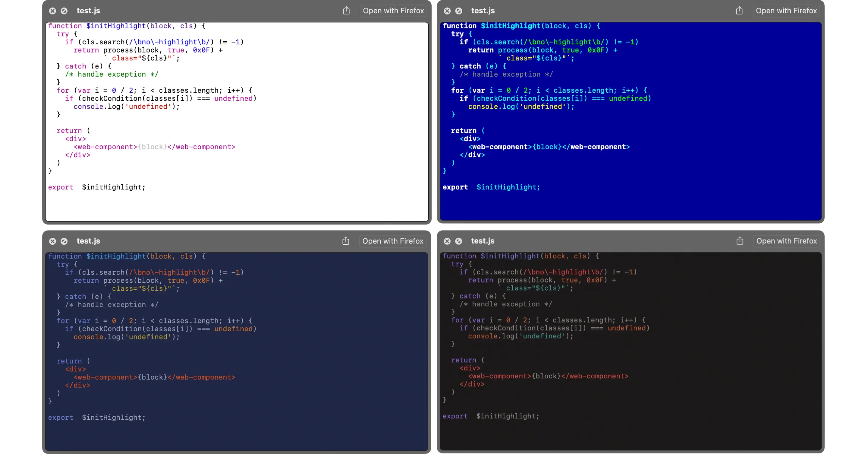Enter full screen in navy-themed preview window
Image resolution: width=868 pixels, height=455 pixels.
pyautogui.click(x=64, y=241)
